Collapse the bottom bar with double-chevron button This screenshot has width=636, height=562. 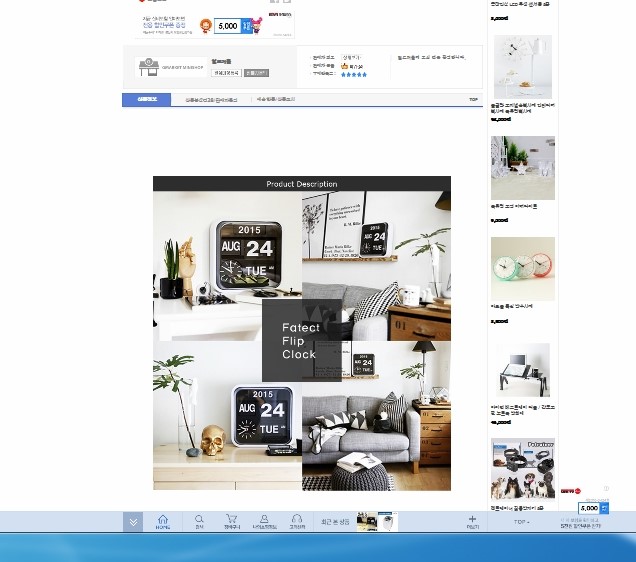(x=133, y=522)
